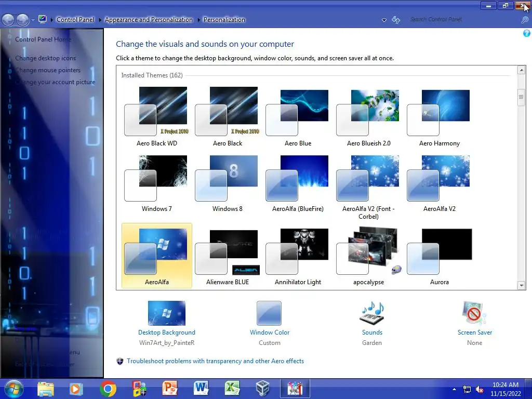Screen dimensions: 532x399
Task: Click the theme list scroll up arrow
Action: (522, 70)
